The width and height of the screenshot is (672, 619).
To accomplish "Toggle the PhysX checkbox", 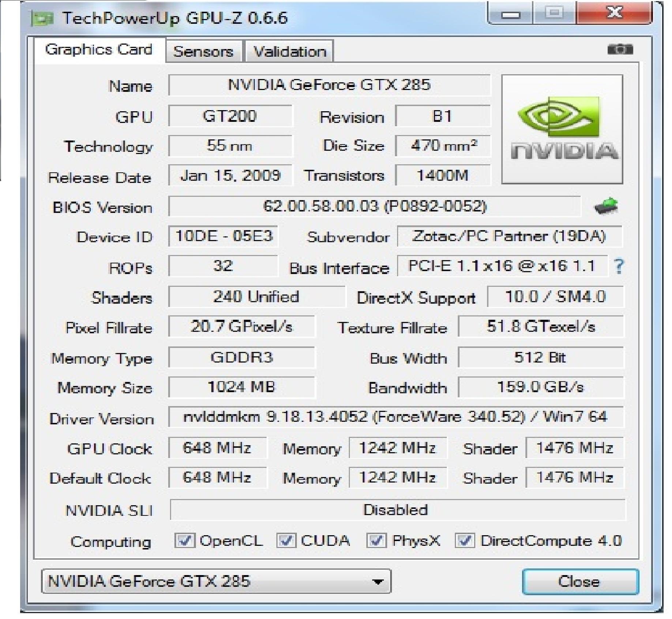I will click(x=376, y=540).
